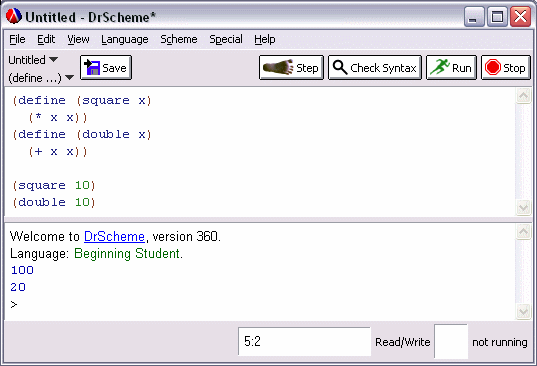Open the Edit menu
The height and width of the screenshot is (366, 537).
point(46,39)
